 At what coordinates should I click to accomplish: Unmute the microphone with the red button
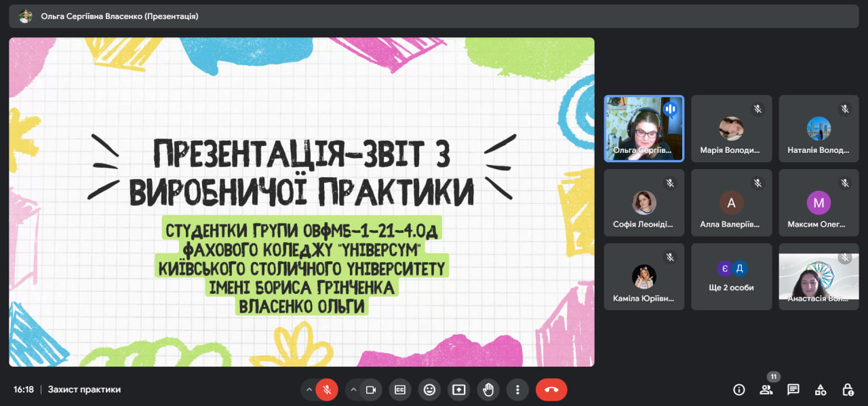click(327, 390)
